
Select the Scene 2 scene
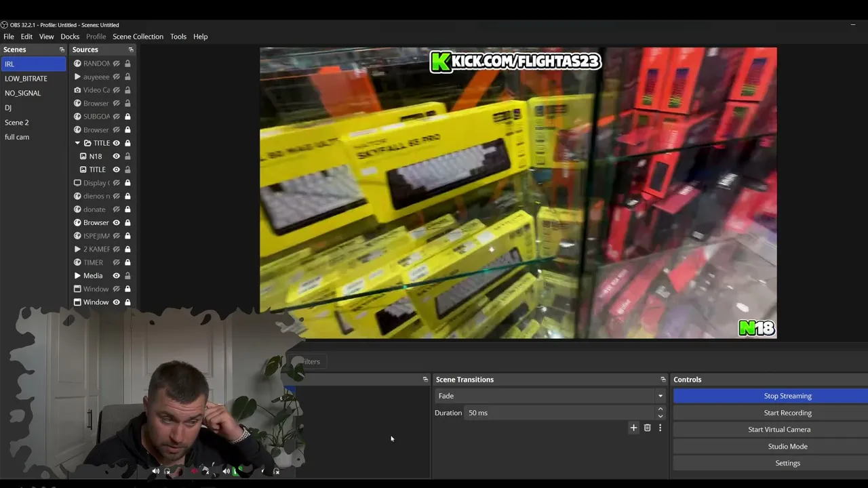click(x=33, y=123)
